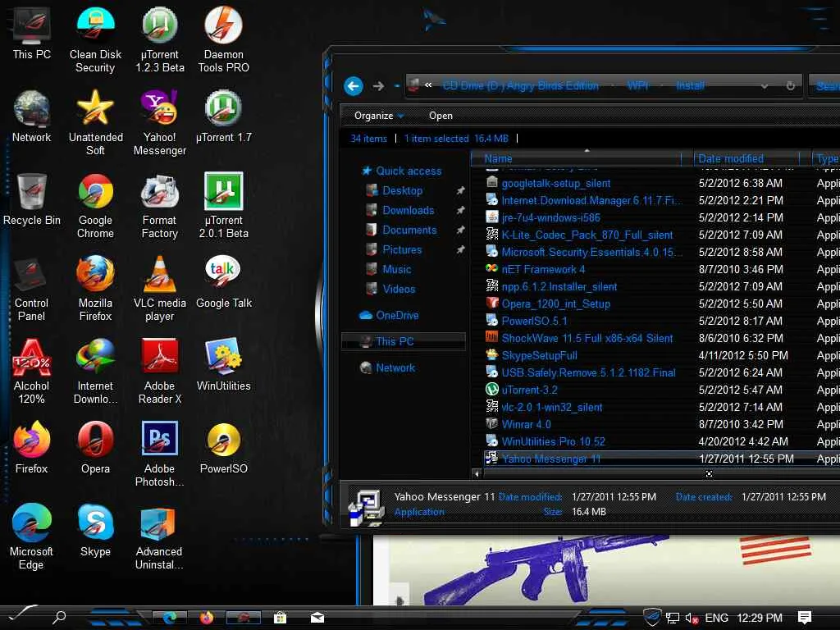The height and width of the screenshot is (630, 840).
Task: Open the notification center icon
Action: click(x=804, y=618)
